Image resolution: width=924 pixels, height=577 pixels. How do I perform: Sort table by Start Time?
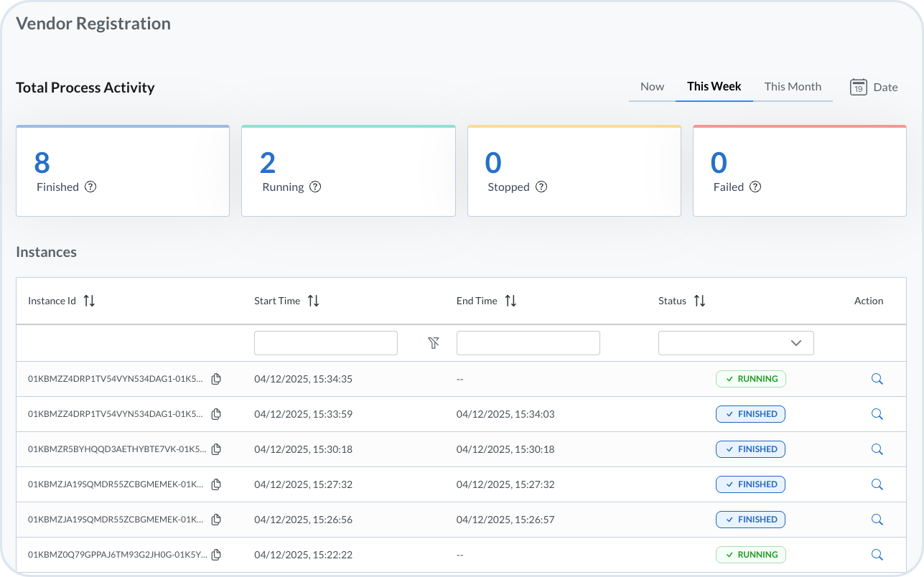point(314,301)
